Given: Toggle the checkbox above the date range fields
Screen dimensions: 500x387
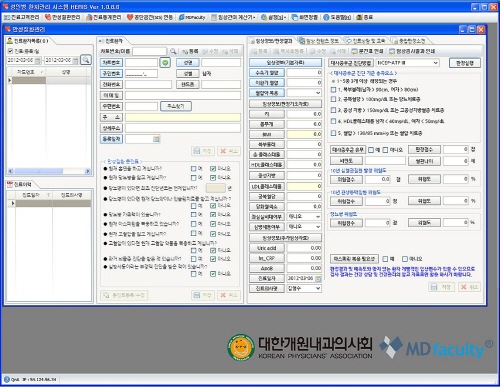Looking at the screenshot, I should tap(10, 51).
